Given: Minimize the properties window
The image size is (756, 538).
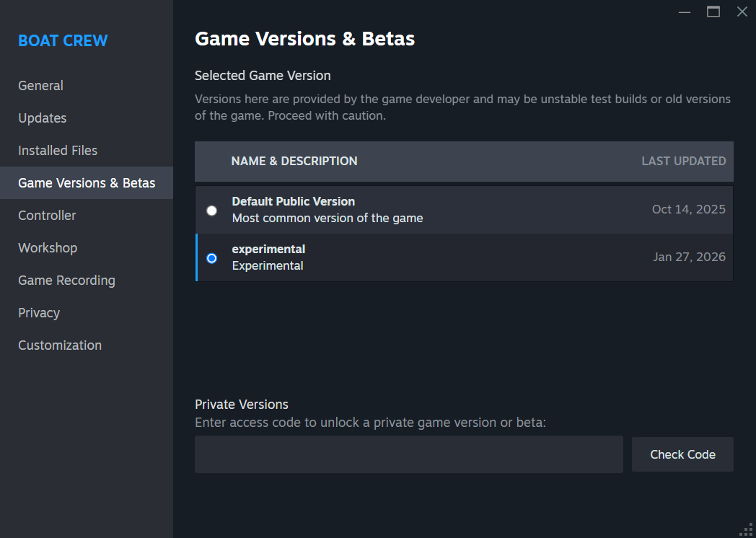Looking at the screenshot, I should (x=685, y=12).
